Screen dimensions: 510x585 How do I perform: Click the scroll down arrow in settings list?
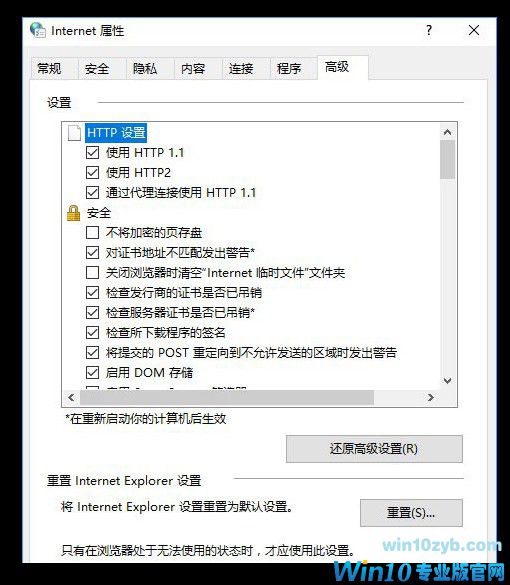coord(447,381)
